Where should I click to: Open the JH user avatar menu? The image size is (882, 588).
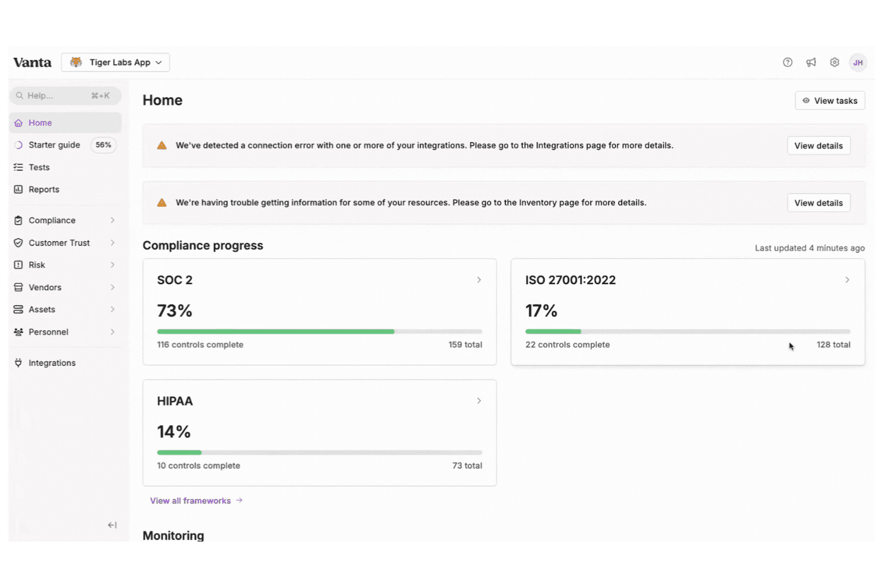coord(858,63)
